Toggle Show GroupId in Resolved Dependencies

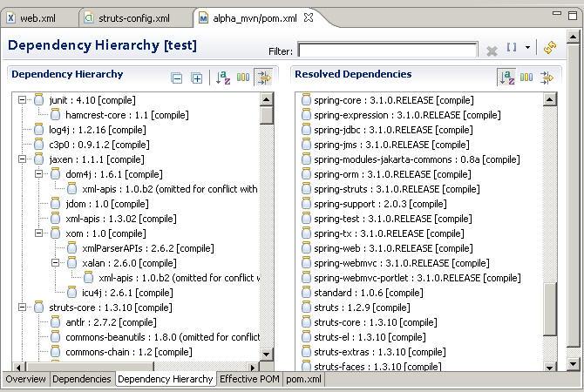pyautogui.click(x=526, y=78)
